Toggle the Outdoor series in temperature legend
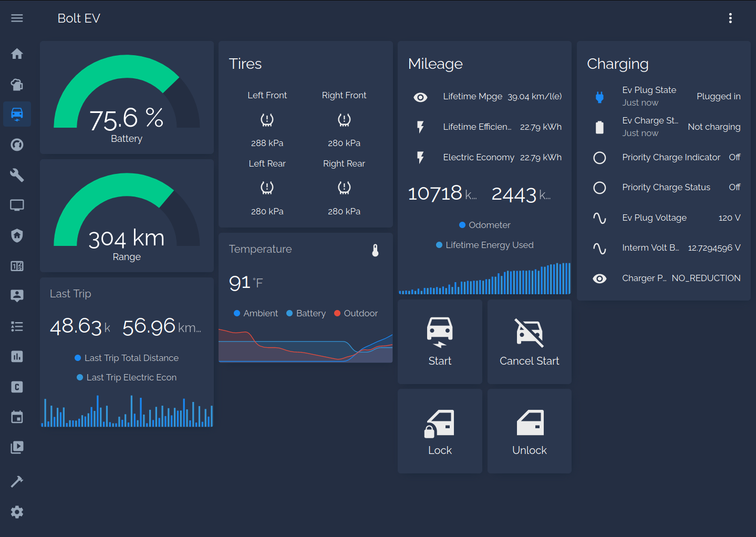756x537 pixels. point(356,313)
